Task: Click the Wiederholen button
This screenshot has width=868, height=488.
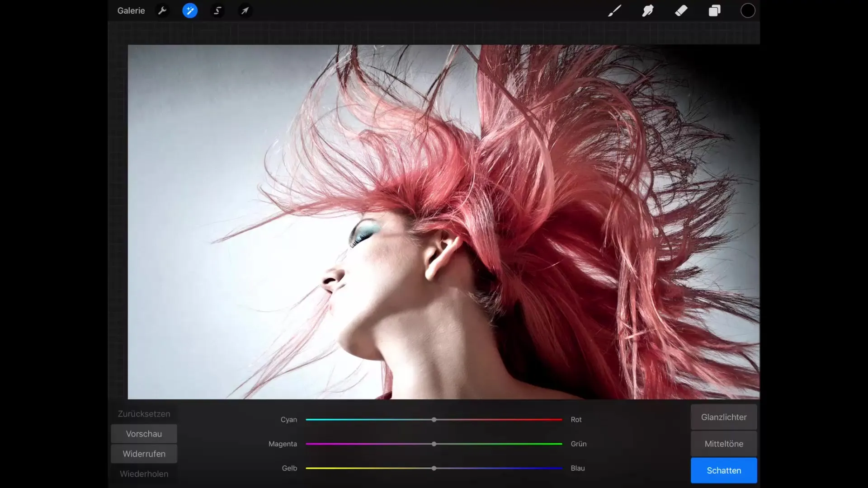Action: pos(144,474)
